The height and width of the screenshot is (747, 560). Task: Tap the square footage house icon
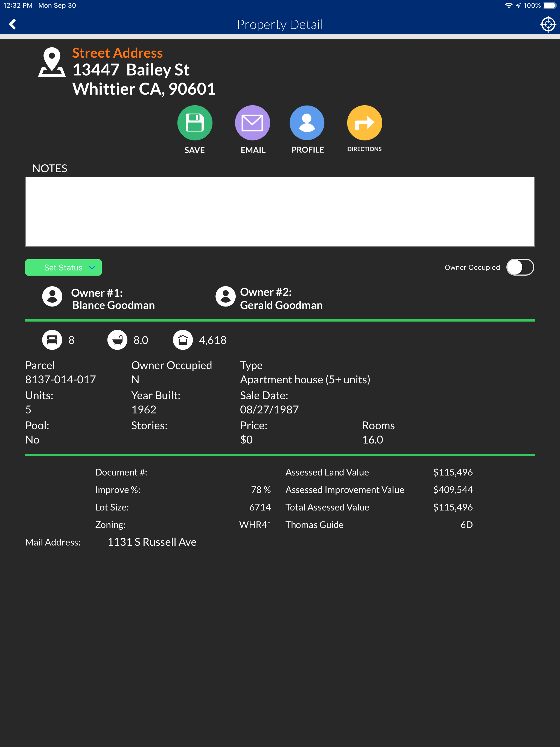point(183,340)
